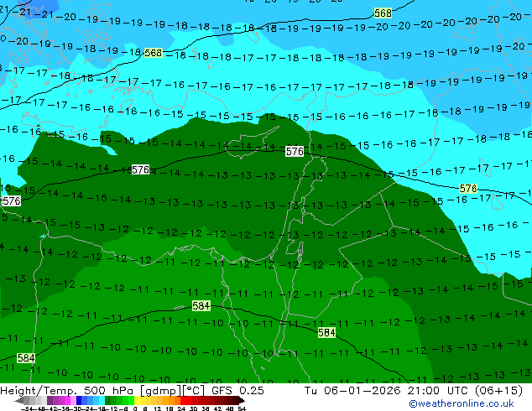Click the dark blue segment of the color legend
Image resolution: width=532 pixels, height=411 pixels.
79,400
